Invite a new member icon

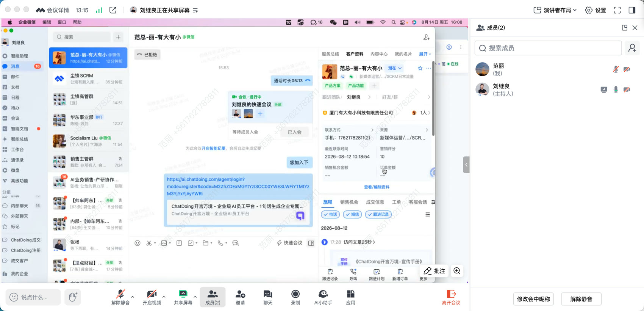coord(632,48)
